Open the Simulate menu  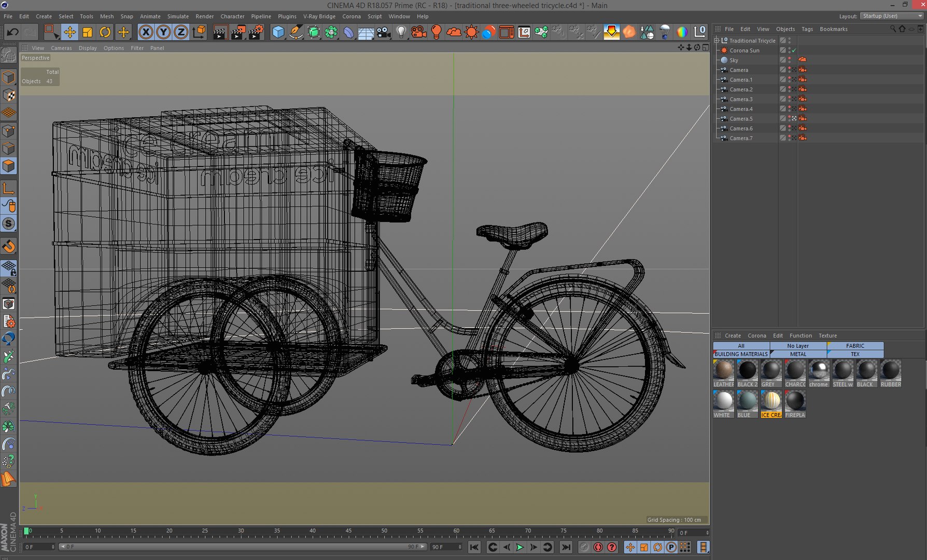pos(178,16)
